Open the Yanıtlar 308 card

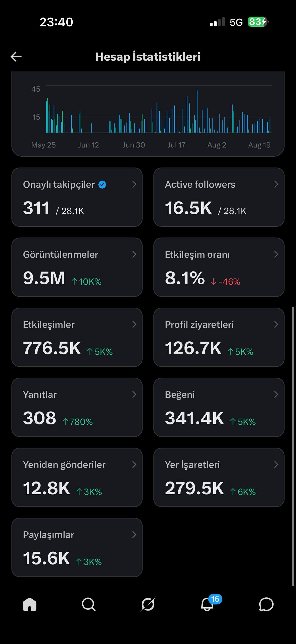coord(77,407)
